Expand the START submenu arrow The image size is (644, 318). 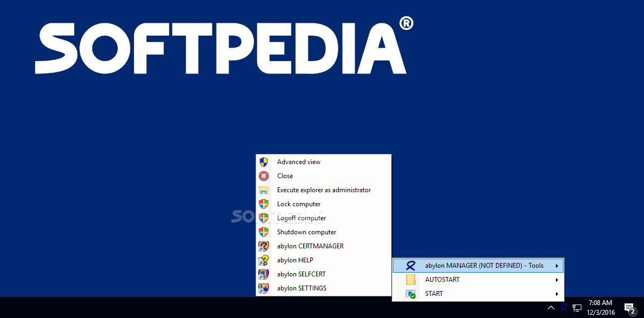point(557,294)
